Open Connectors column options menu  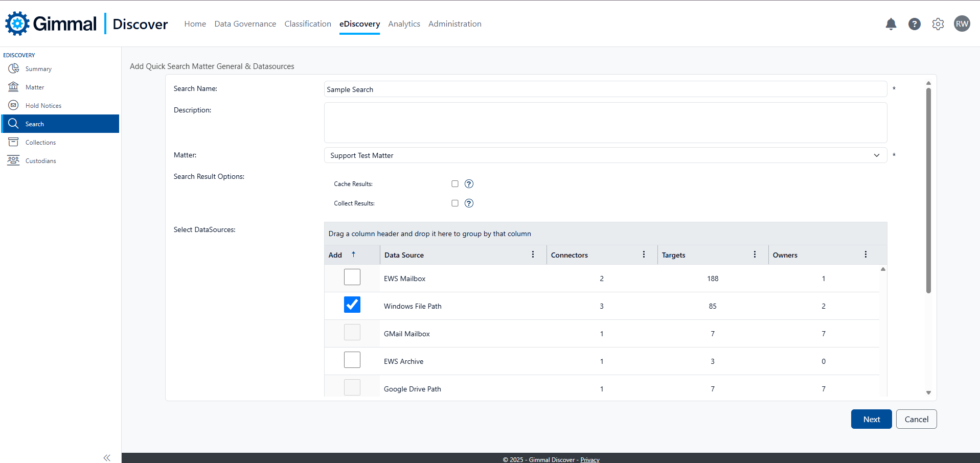[x=644, y=254]
